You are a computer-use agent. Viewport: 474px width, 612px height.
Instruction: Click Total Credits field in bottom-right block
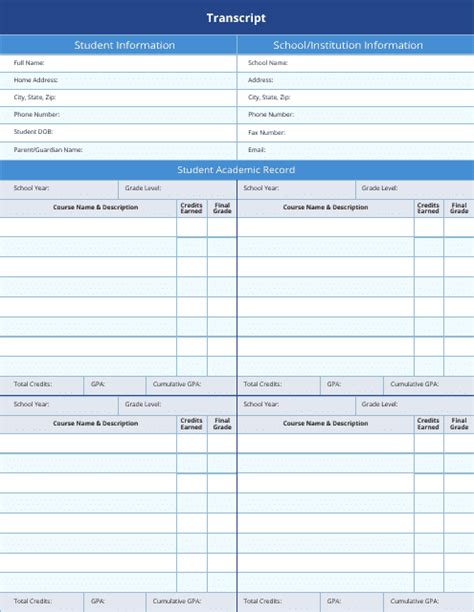[x=278, y=602]
